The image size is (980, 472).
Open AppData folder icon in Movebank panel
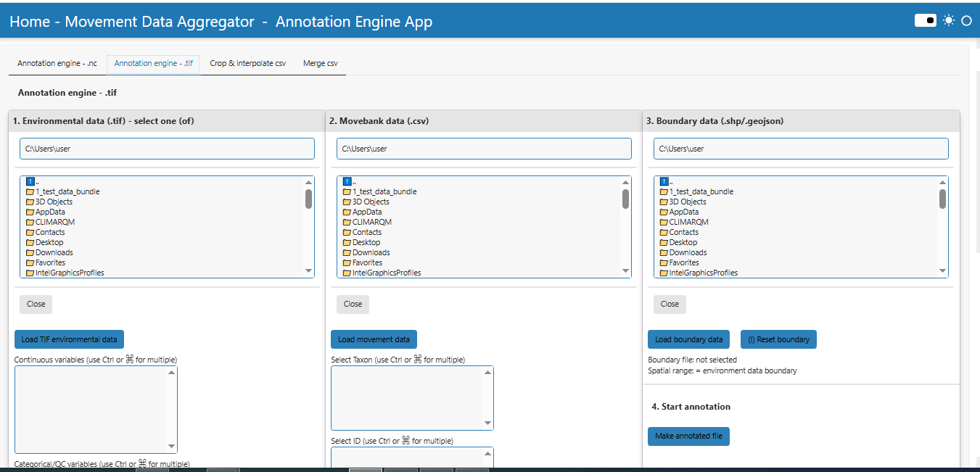(347, 212)
